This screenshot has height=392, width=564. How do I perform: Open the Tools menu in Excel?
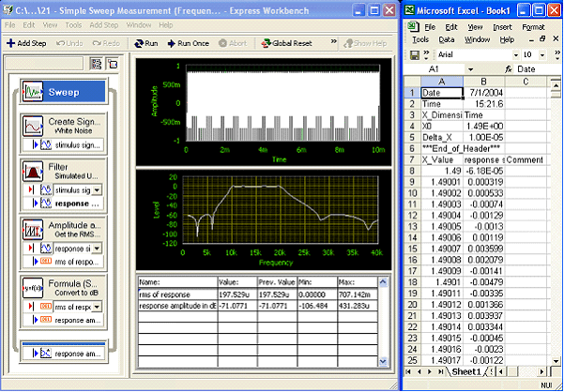coord(420,39)
